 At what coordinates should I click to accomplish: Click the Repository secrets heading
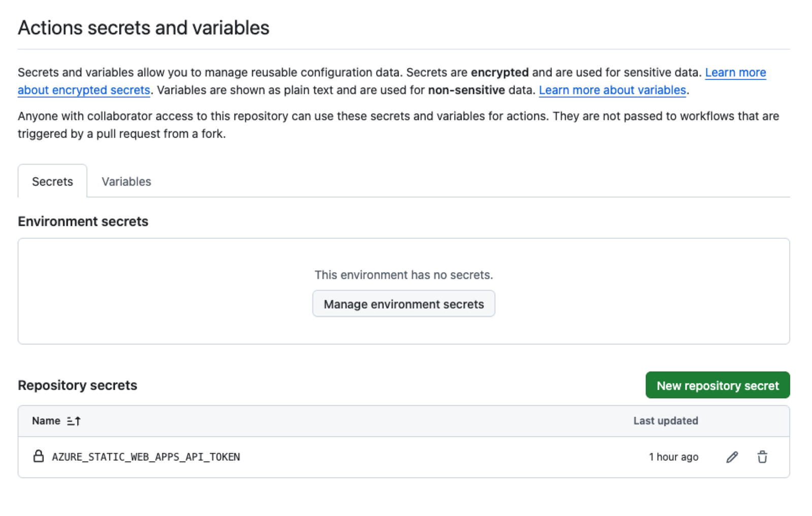point(78,385)
